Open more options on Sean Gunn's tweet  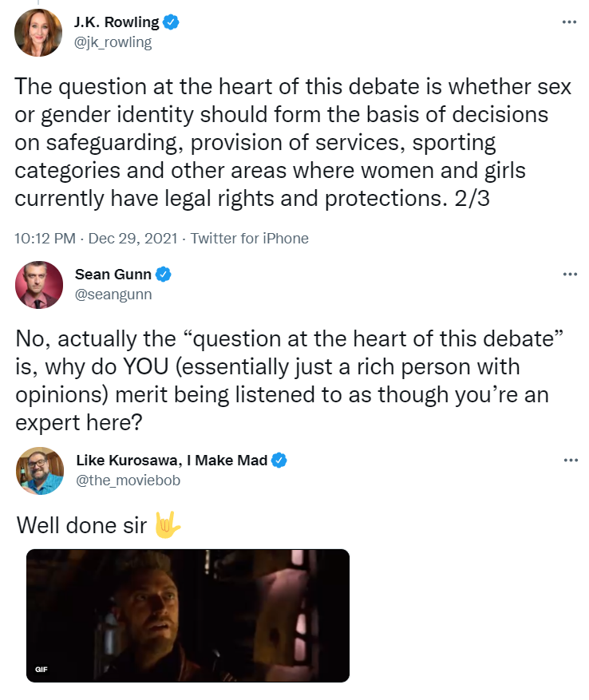[x=570, y=274]
